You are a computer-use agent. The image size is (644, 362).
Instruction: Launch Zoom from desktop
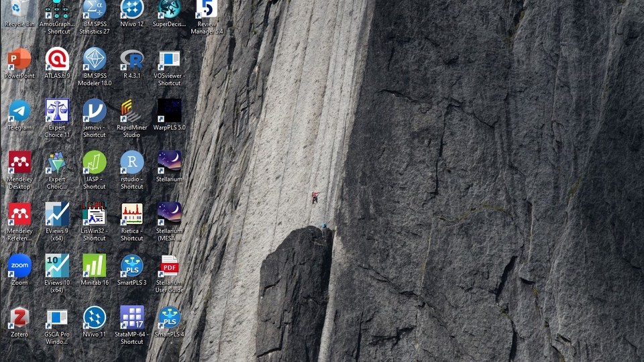pos(19,270)
